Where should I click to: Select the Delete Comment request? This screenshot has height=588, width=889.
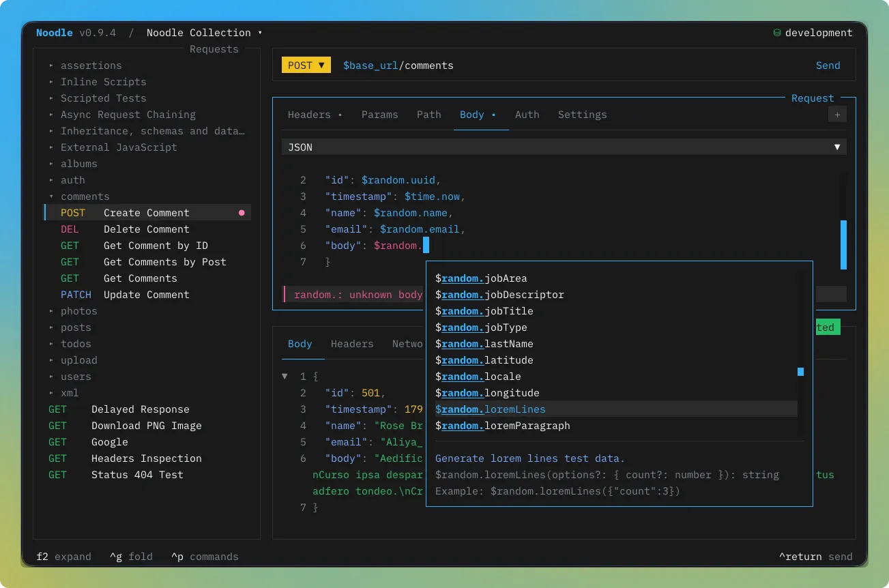147,229
